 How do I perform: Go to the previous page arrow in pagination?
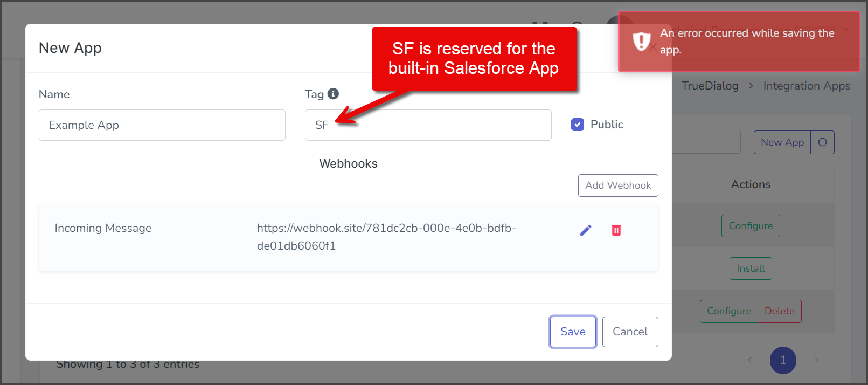749,360
